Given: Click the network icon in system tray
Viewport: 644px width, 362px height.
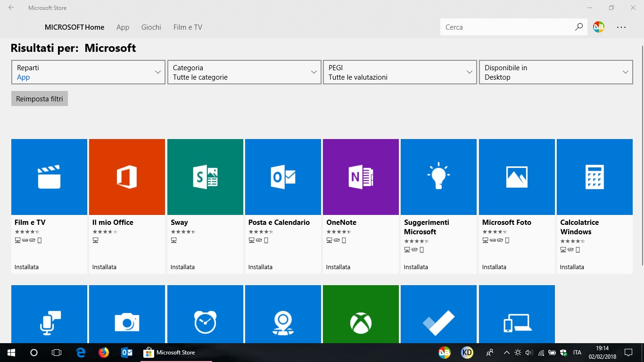Looking at the screenshot, I should (541, 353).
